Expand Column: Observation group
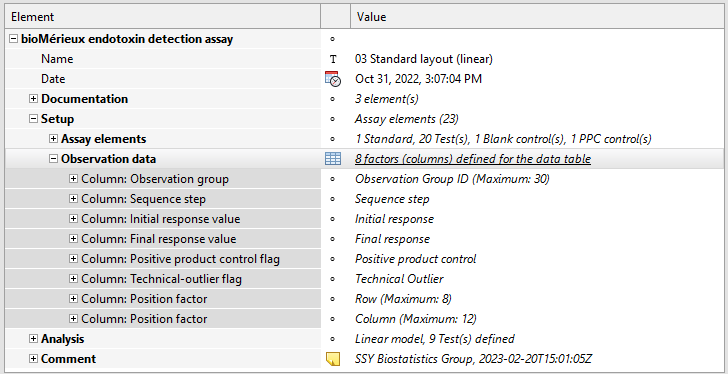Image resolution: width=728 pixels, height=374 pixels. point(73,179)
